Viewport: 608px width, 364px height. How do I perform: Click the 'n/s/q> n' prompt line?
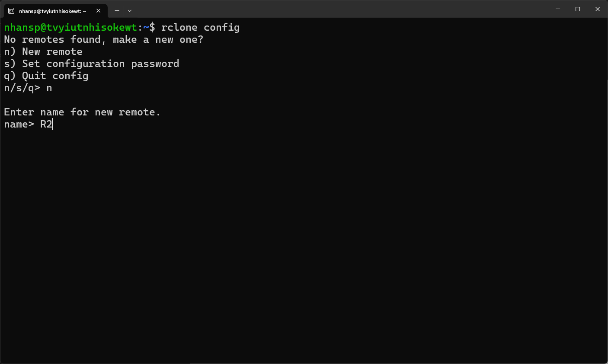(x=28, y=88)
